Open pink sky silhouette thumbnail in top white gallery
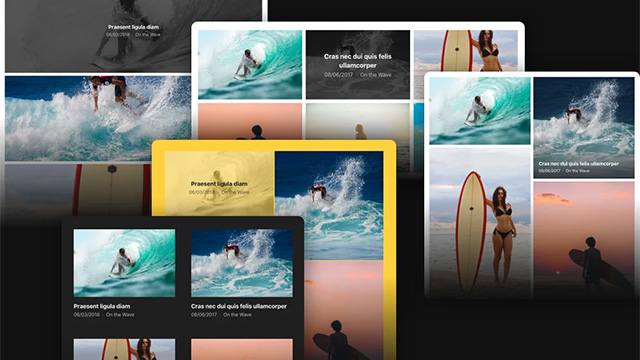Screen dimensions: 640x360 tap(250, 121)
